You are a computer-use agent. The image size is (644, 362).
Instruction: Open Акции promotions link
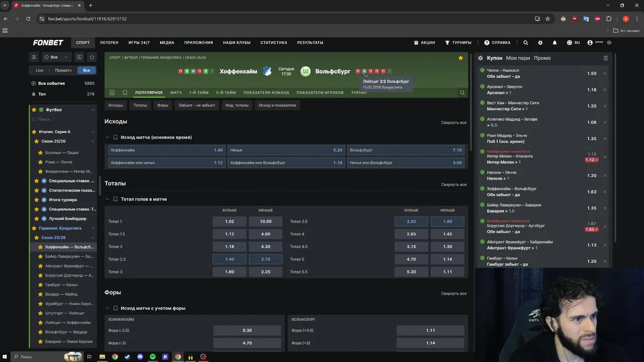[424, 43]
